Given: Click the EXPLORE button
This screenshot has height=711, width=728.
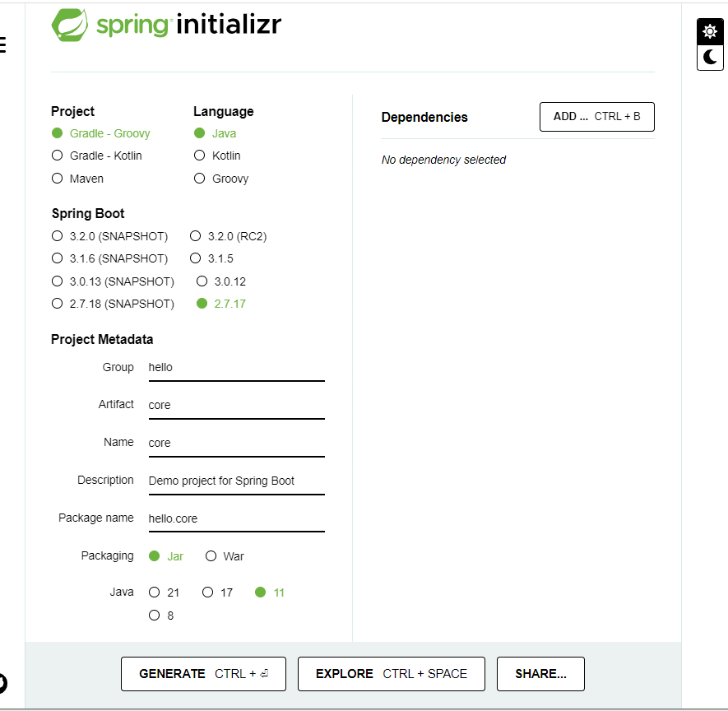Looking at the screenshot, I should (x=391, y=673).
